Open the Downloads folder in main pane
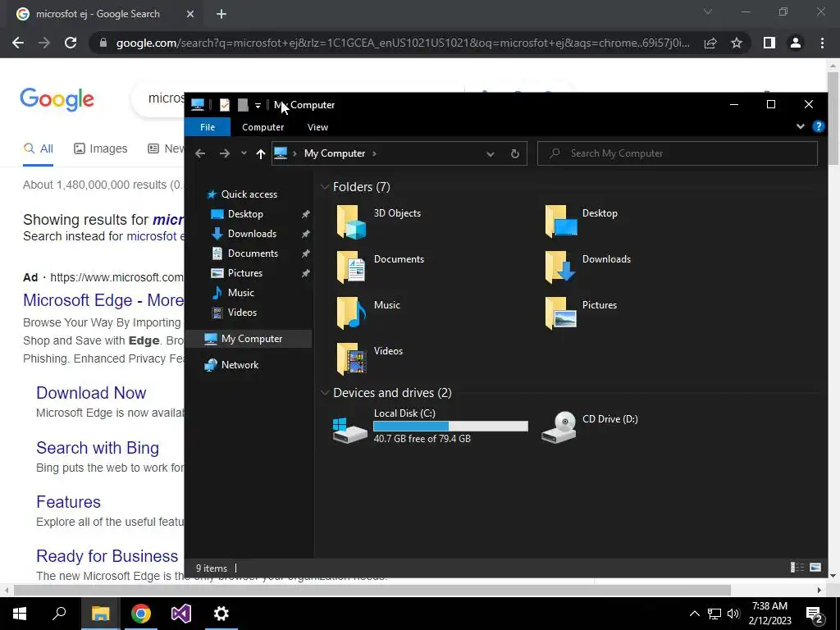Image resolution: width=840 pixels, height=630 pixels. tap(560, 267)
